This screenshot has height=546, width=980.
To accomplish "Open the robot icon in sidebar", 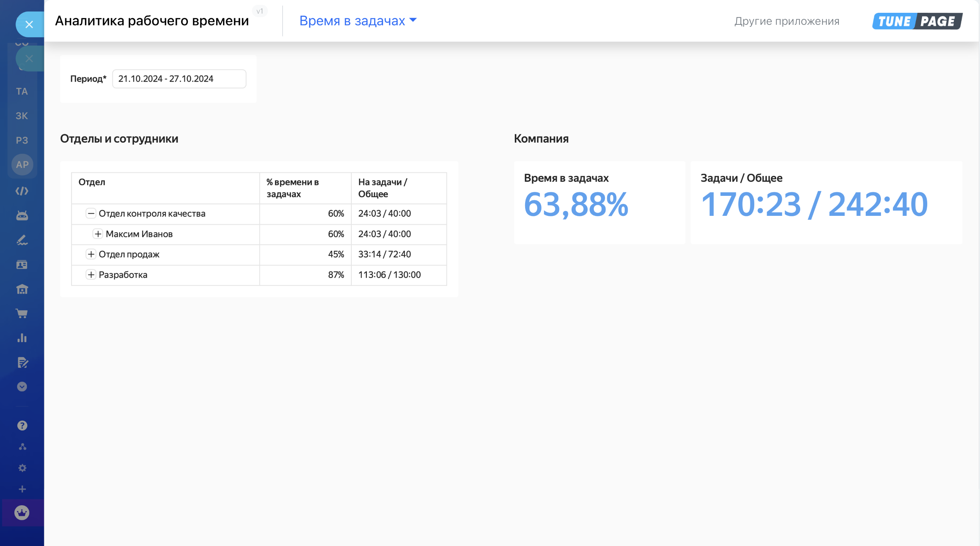I will (x=22, y=216).
